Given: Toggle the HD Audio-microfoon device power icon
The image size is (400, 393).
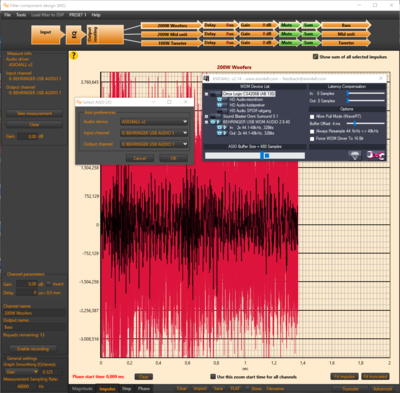Looking at the screenshot, I should coord(220,99).
